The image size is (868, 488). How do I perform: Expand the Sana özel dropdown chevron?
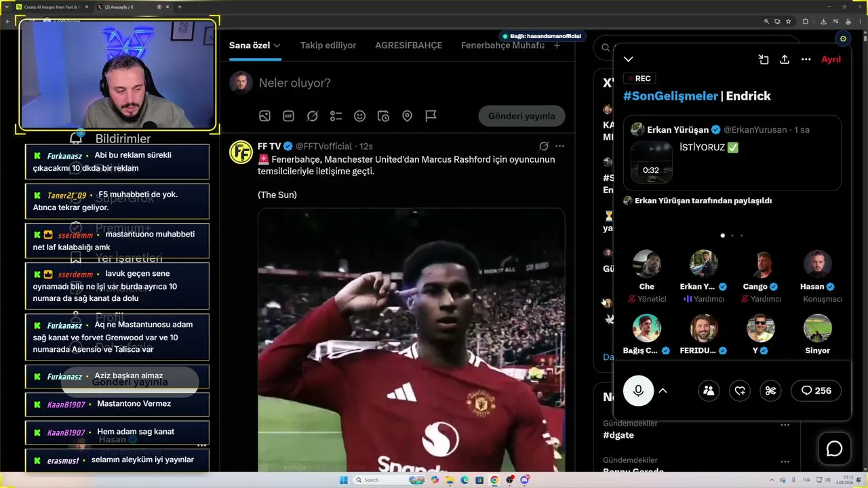[x=277, y=45]
